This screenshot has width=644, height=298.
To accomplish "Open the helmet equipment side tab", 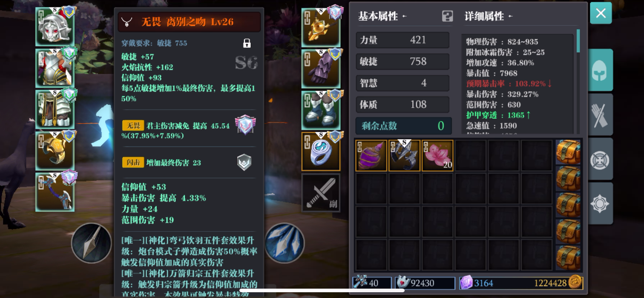I will pos(600,71).
